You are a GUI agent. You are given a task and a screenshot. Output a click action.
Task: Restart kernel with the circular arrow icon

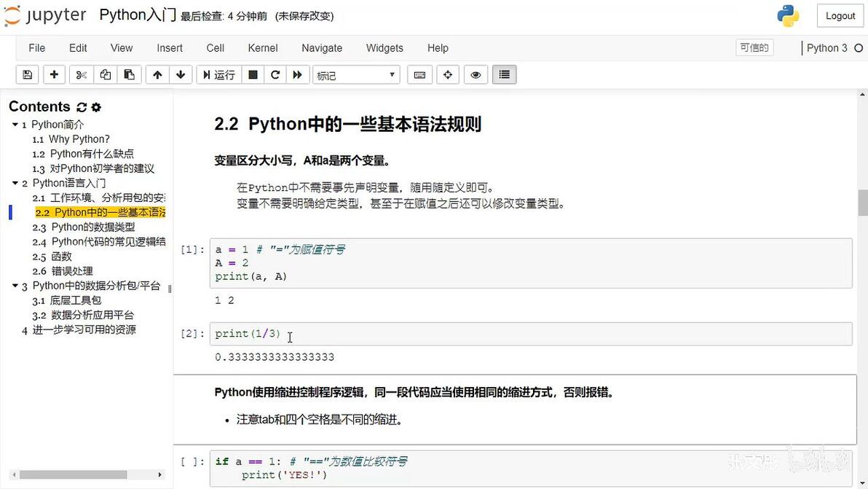(x=275, y=75)
